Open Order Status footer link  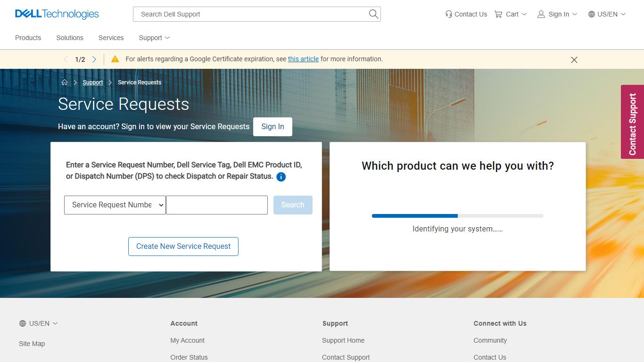pos(189,357)
